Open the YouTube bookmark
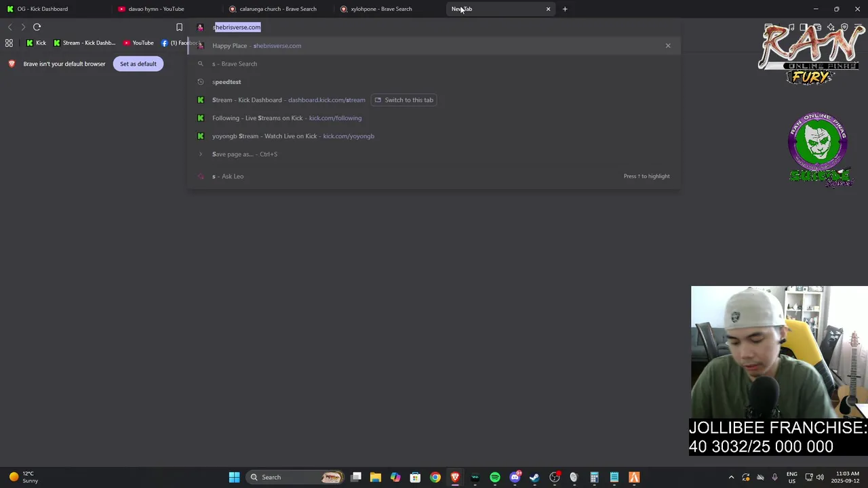Screen dimensions: 868x488 point(138,43)
